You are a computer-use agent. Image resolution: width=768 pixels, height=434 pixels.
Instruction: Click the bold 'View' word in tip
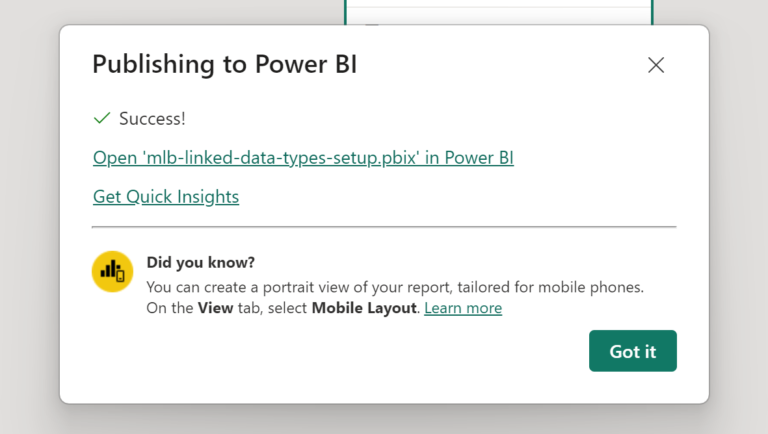click(216, 308)
